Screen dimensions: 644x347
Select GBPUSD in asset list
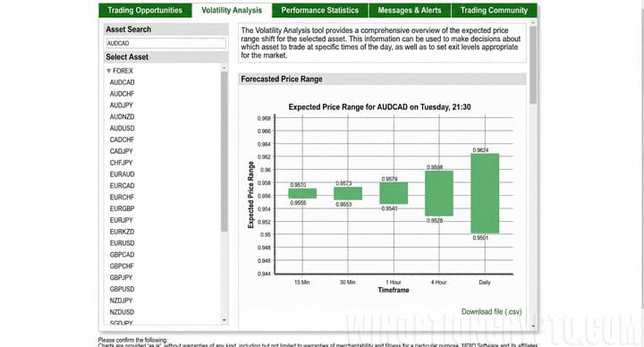122,290
